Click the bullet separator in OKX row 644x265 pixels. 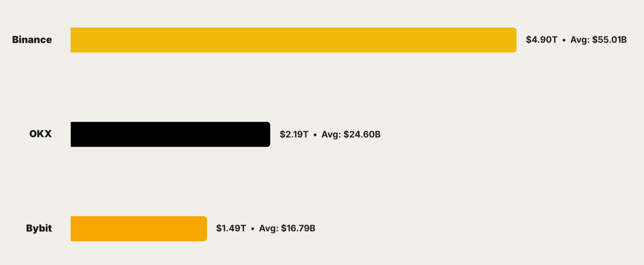tap(315, 134)
